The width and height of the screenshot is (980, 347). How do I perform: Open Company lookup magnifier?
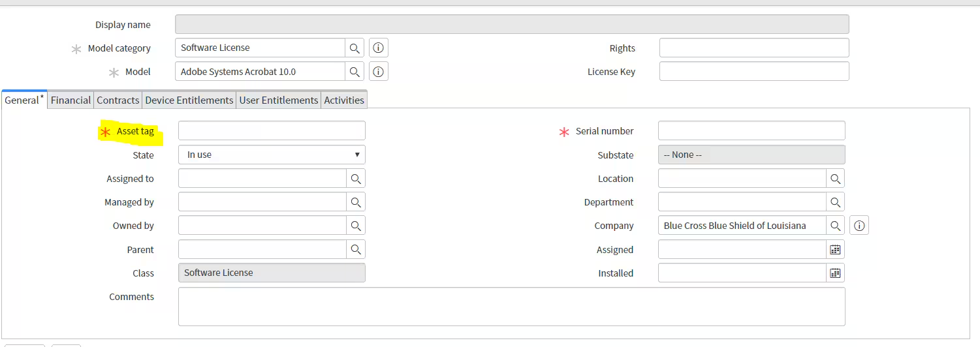pos(836,226)
